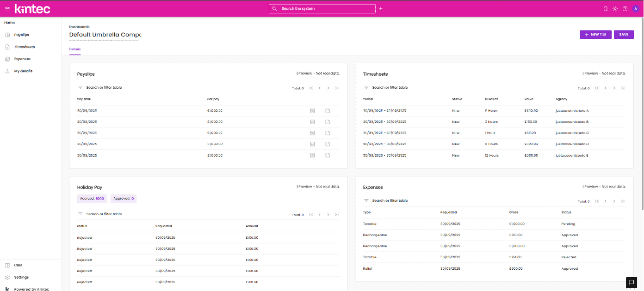This screenshot has height=291, width=644.
Task: Edit the Default Umbrella dashboard name field
Action: click(x=105, y=35)
